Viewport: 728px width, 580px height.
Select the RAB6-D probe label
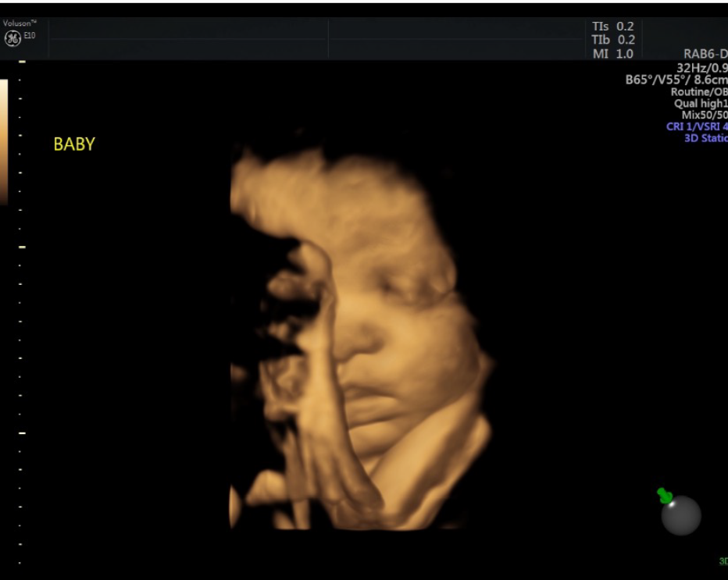pyautogui.click(x=705, y=55)
